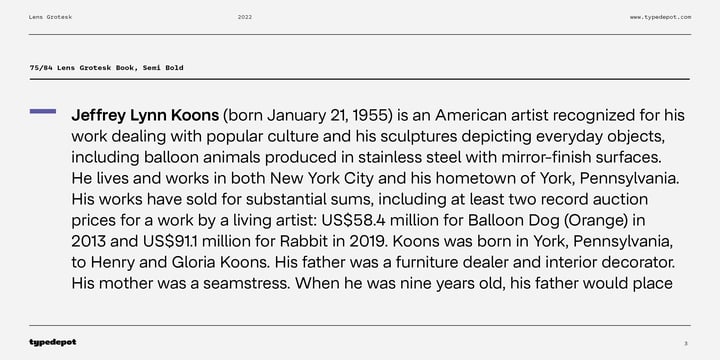The image size is (720, 360).
Task: Click the date 'January 21, 1955'
Action: click(x=329, y=116)
